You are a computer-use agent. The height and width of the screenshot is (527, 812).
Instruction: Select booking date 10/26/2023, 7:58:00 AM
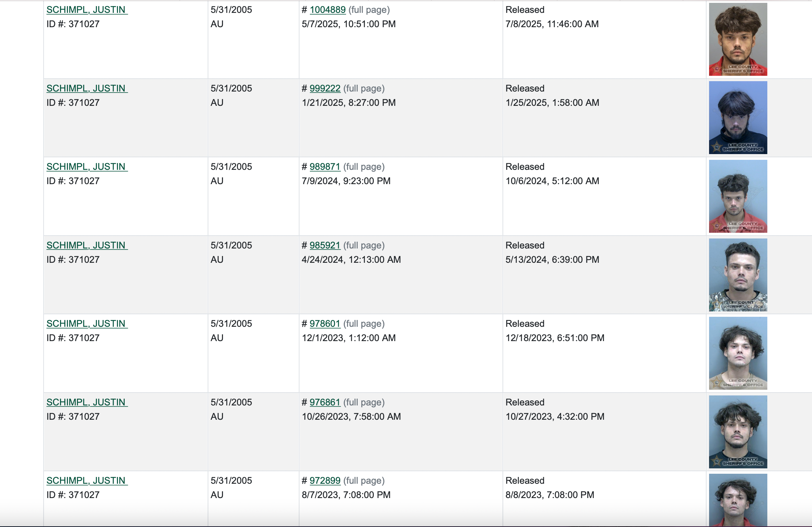click(351, 417)
